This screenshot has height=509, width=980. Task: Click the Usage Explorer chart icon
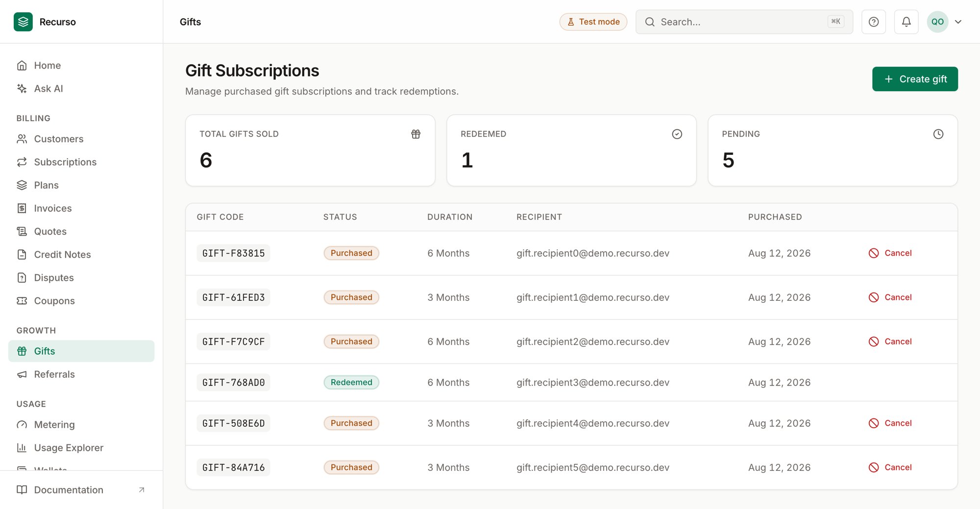pyautogui.click(x=22, y=448)
